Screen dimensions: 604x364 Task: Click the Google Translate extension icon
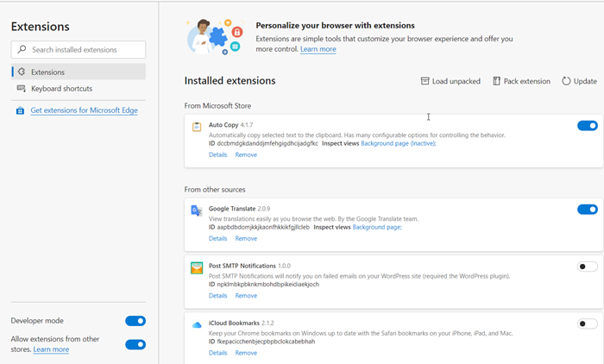[x=197, y=210]
